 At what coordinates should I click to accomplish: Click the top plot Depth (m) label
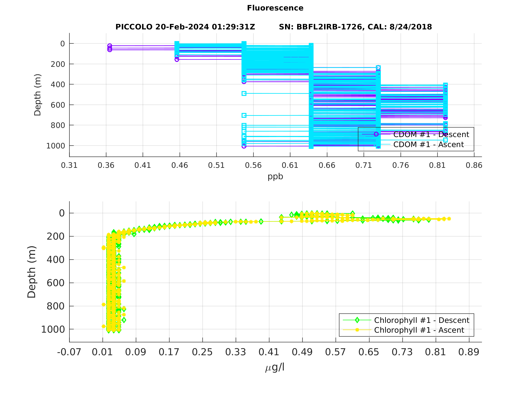tap(38, 95)
